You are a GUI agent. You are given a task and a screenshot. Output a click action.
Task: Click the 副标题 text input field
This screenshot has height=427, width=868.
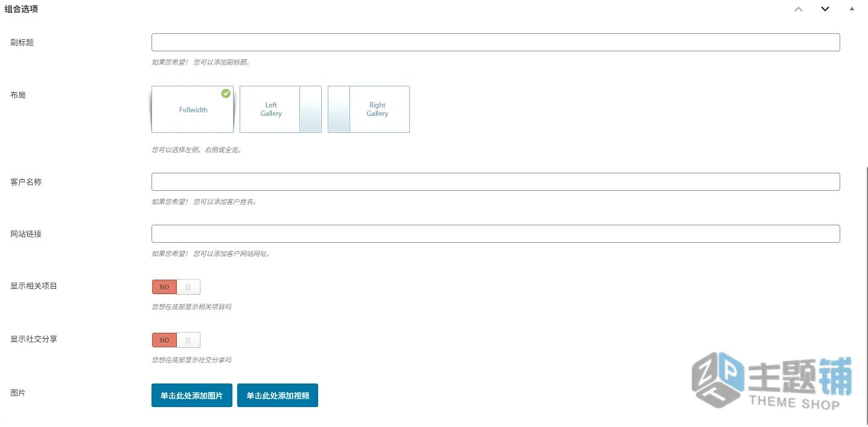pos(496,42)
